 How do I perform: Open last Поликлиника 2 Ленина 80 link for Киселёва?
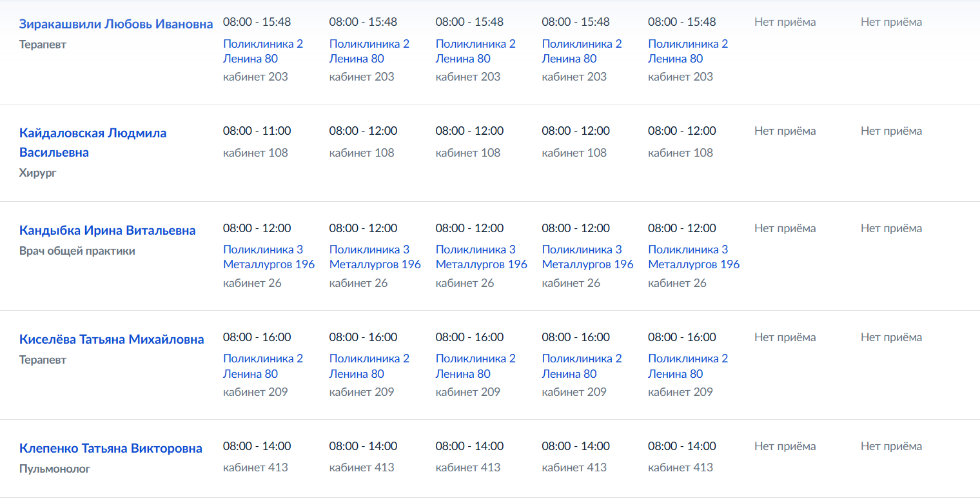click(x=688, y=366)
